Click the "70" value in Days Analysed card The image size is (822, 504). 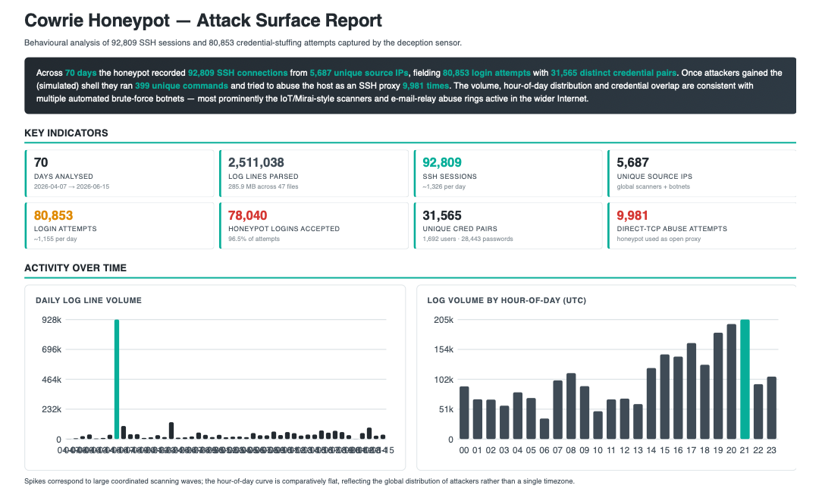(41, 162)
